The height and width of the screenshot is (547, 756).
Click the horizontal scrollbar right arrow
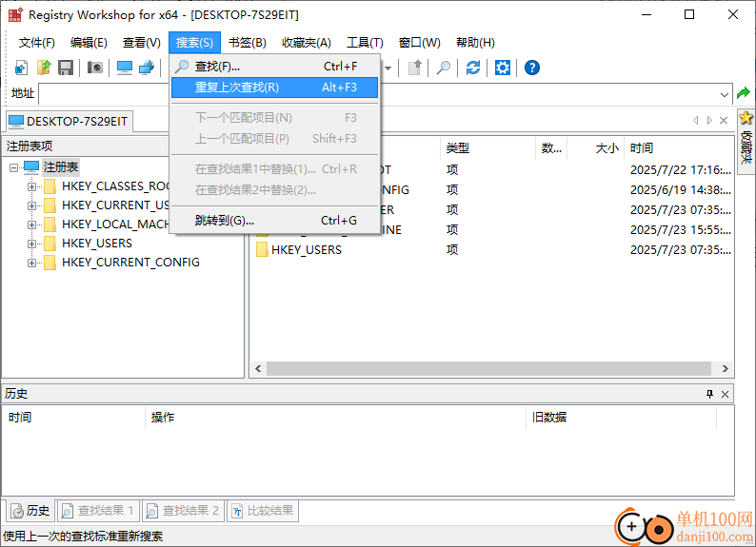point(726,368)
